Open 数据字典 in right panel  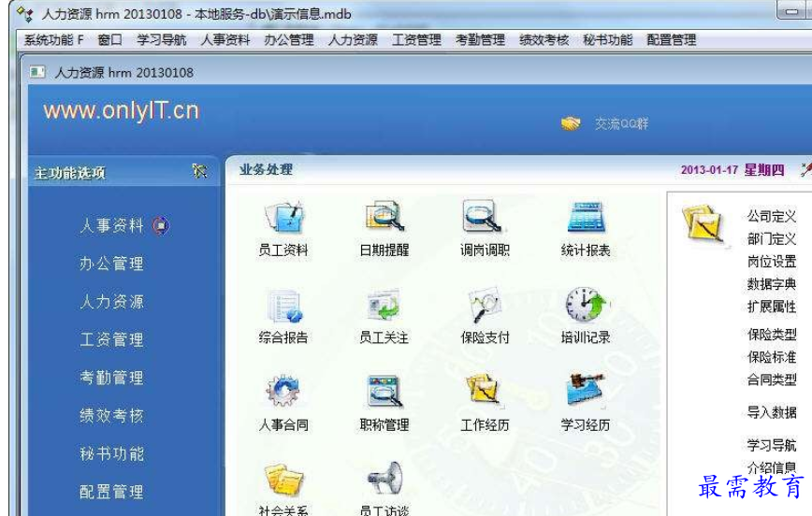(x=771, y=284)
